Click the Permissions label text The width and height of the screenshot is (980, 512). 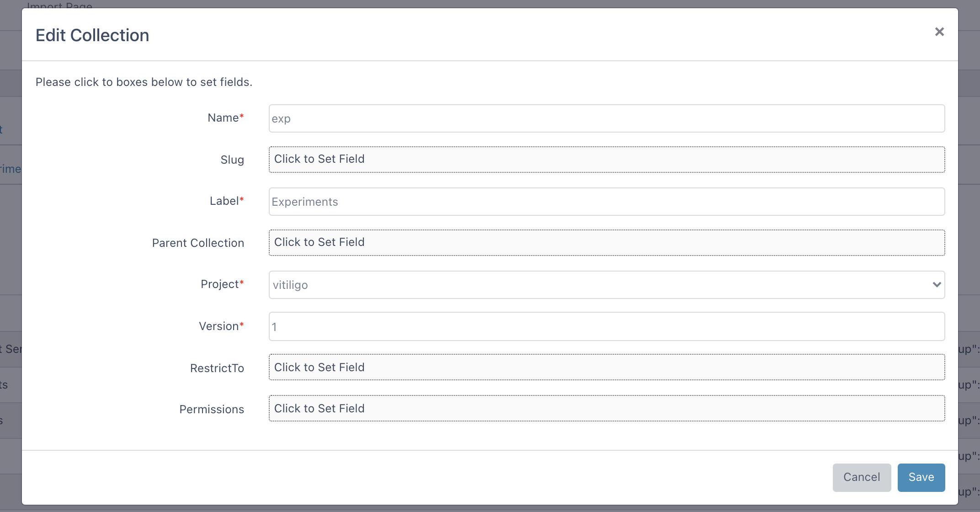[x=212, y=410]
